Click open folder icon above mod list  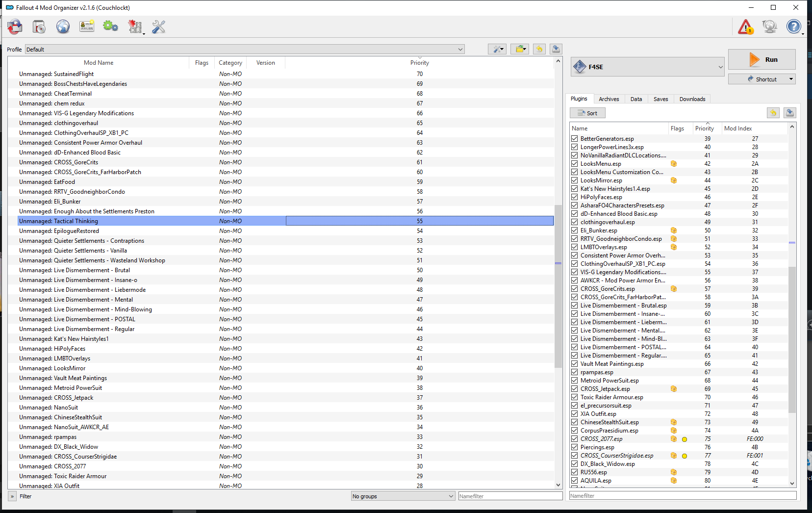pyautogui.click(x=520, y=49)
